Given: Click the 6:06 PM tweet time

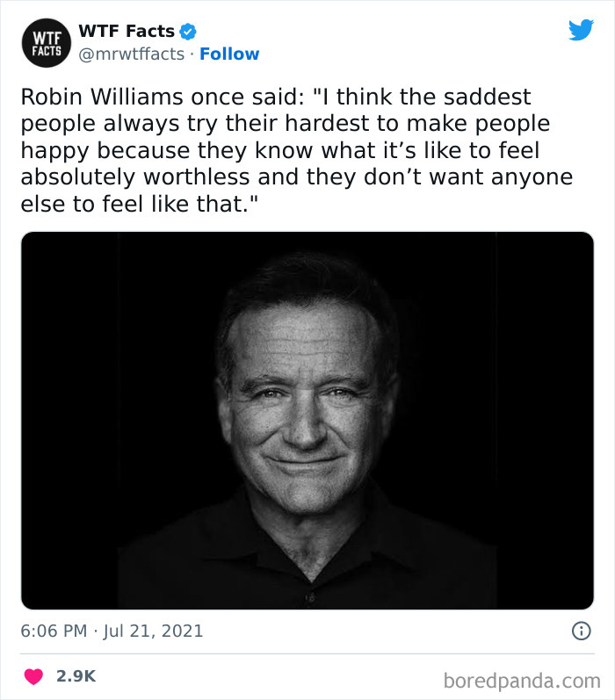Looking at the screenshot, I should (54, 631).
